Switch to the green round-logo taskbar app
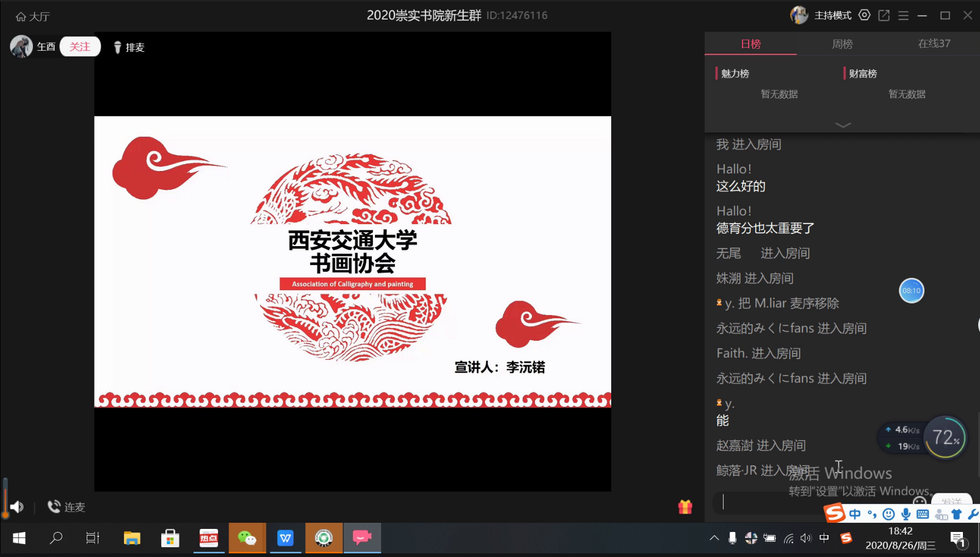 click(x=324, y=538)
